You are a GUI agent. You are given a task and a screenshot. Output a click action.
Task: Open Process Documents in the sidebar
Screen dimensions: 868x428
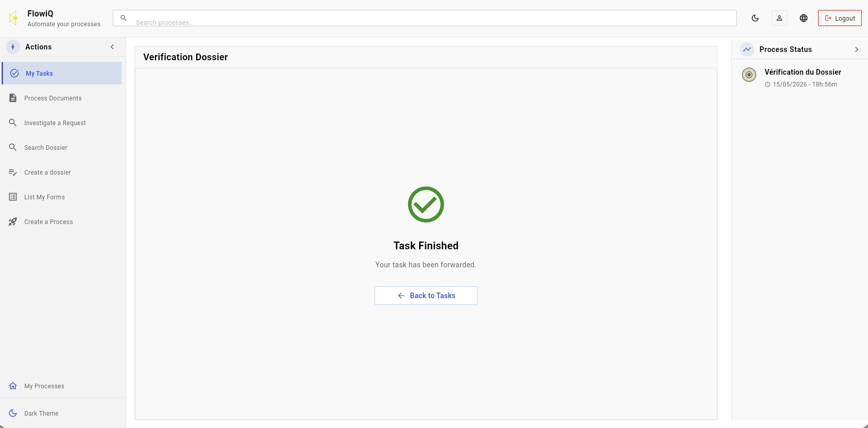[62, 98]
